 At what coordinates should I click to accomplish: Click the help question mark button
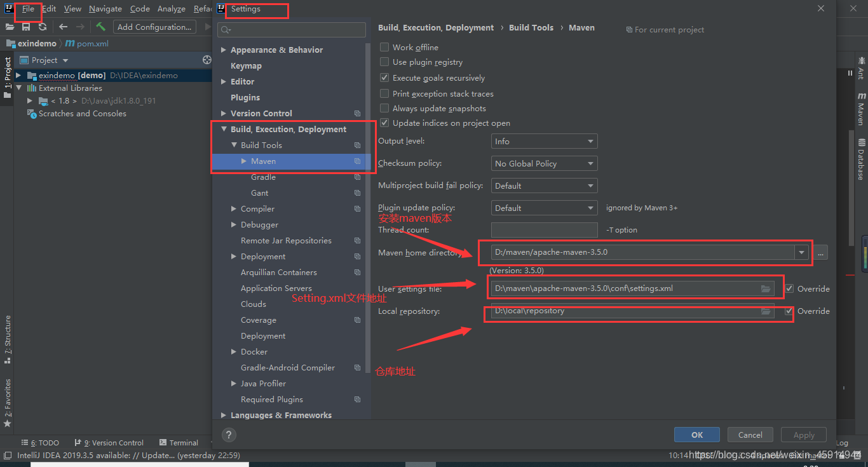229,435
